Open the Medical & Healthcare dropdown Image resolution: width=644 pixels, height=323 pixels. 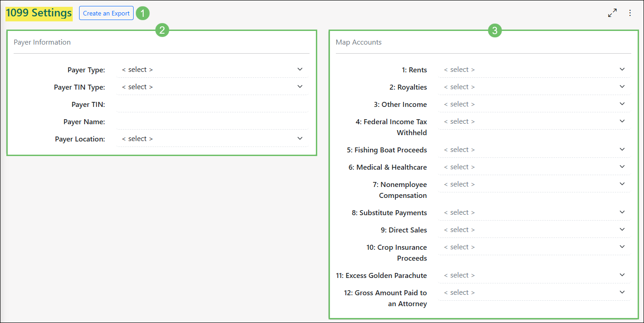pyautogui.click(x=534, y=167)
